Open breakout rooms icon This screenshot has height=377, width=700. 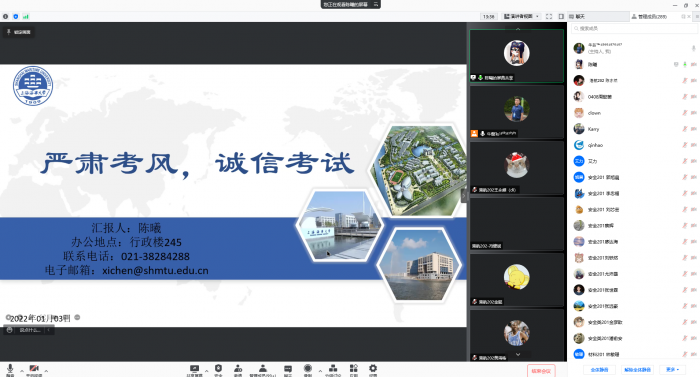[x=333, y=369]
